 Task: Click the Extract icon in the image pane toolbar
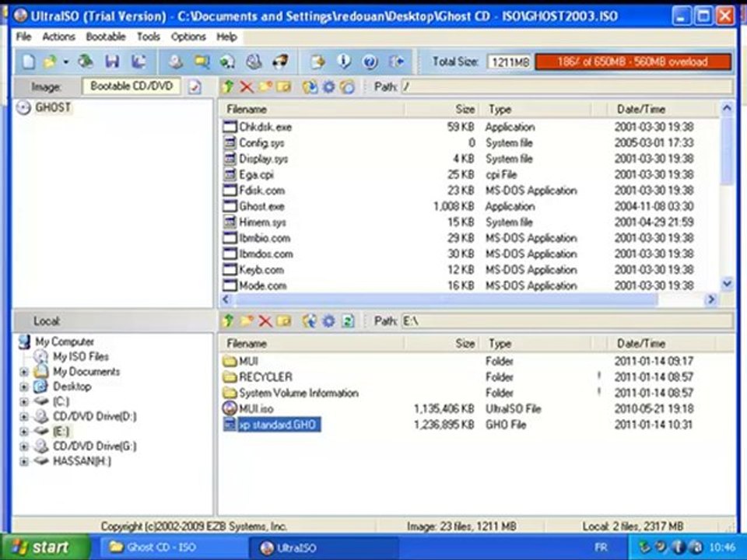pos(310,86)
